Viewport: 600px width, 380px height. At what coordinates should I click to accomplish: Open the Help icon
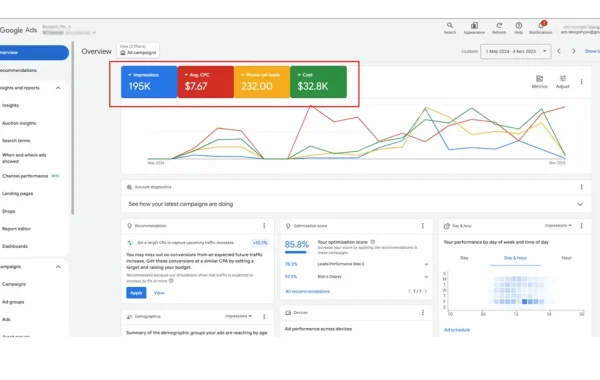518,28
